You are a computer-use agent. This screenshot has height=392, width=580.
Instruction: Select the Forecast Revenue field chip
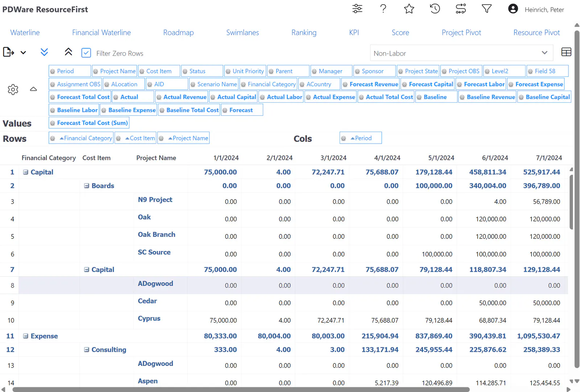click(x=370, y=84)
